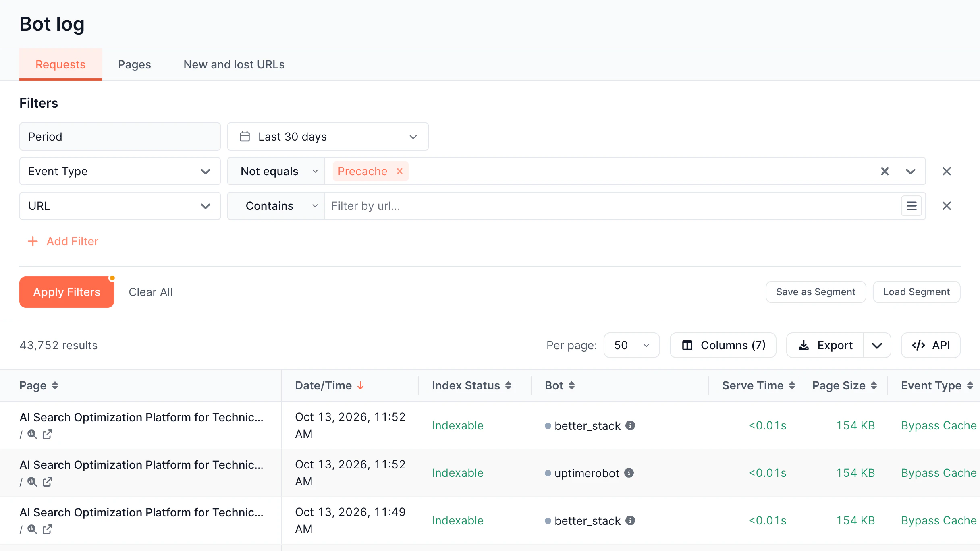Image resolution: width=980 pixels, height=551 pixels.
Task: Open external link icon in first better_stack row
Action: 48,434
